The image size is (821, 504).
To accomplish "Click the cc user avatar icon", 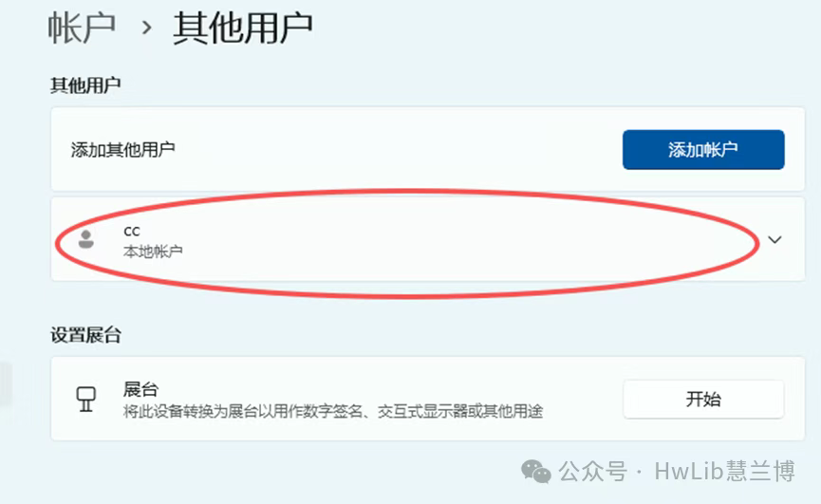I will (85, 239).
